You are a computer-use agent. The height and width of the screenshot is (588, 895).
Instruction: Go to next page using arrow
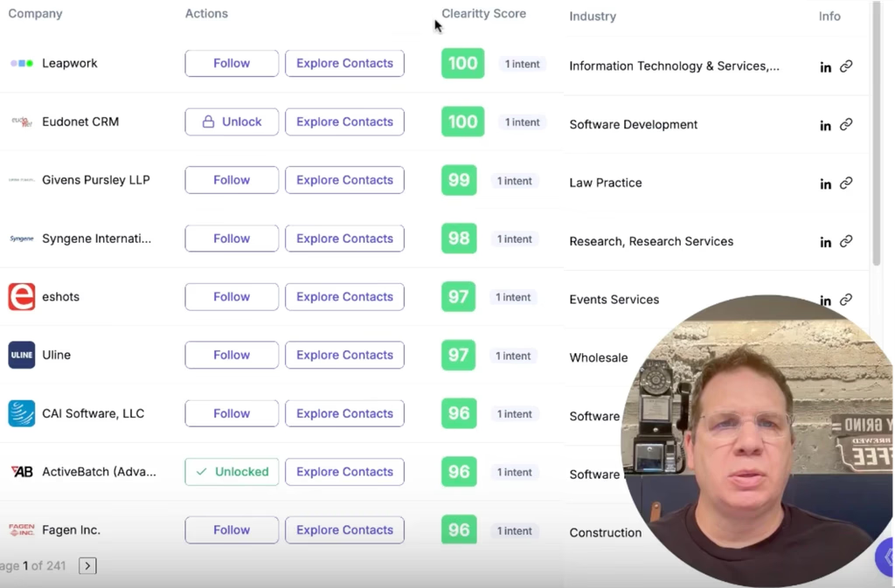point(87,566)
